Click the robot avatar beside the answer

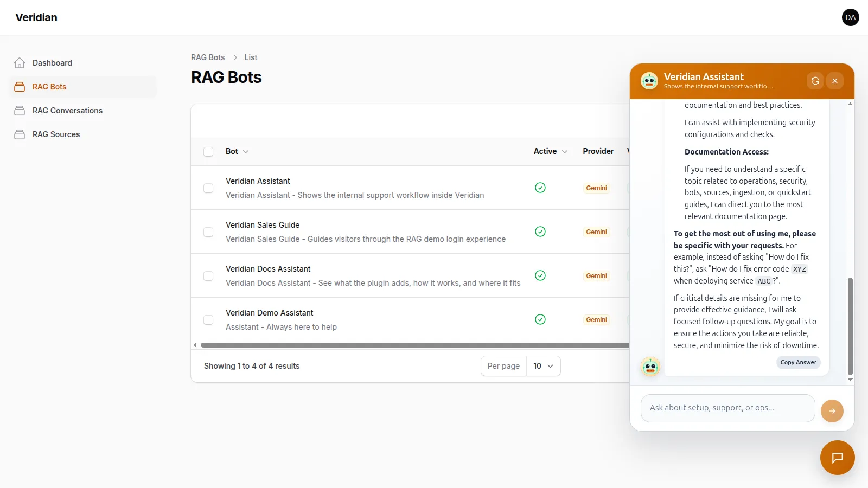(x=650, y=367)
